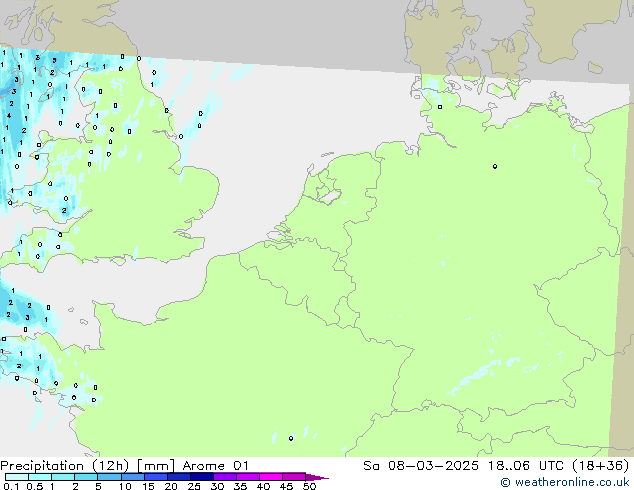The image size is (634, 490).
Task: Click the '(18+36)' forecast offset text
Action: click(600, 466)
